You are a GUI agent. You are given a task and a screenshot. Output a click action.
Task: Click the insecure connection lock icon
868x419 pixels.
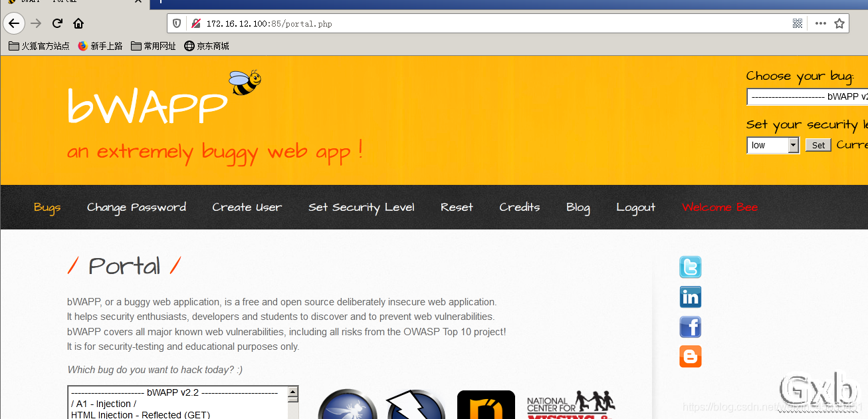(x=196, y=23)
